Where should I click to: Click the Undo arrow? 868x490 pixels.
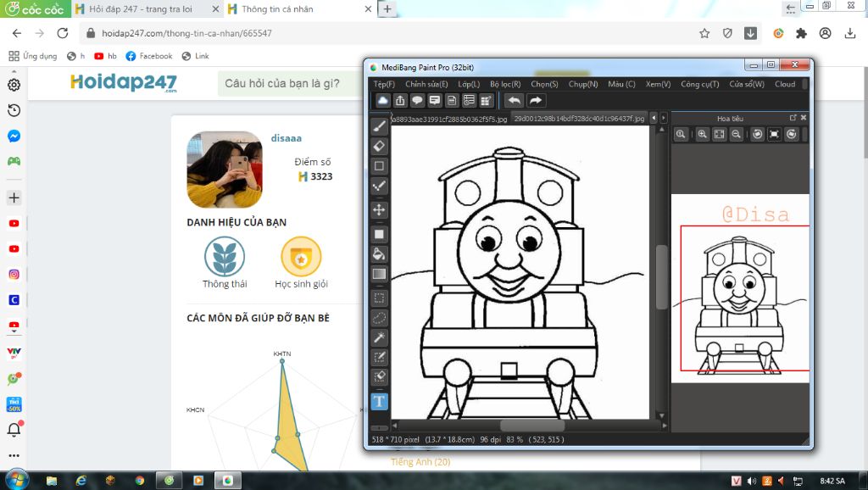(x=515, y=100)
